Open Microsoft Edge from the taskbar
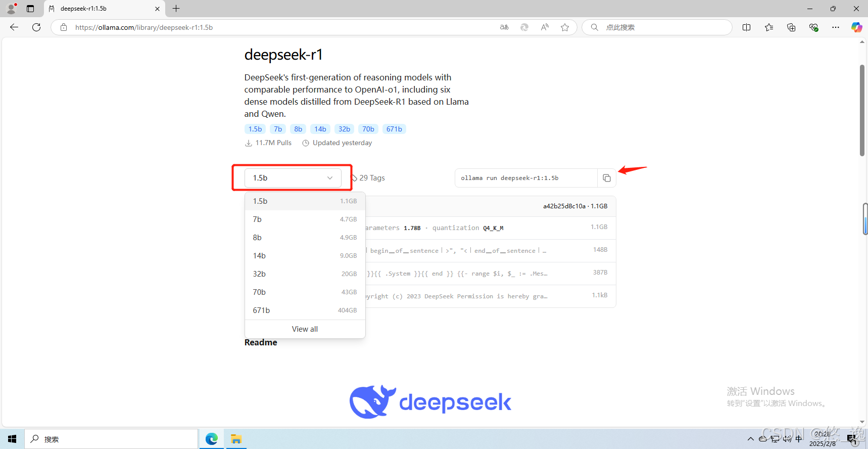This screenshot has width=868, height=449. [212, 439]
